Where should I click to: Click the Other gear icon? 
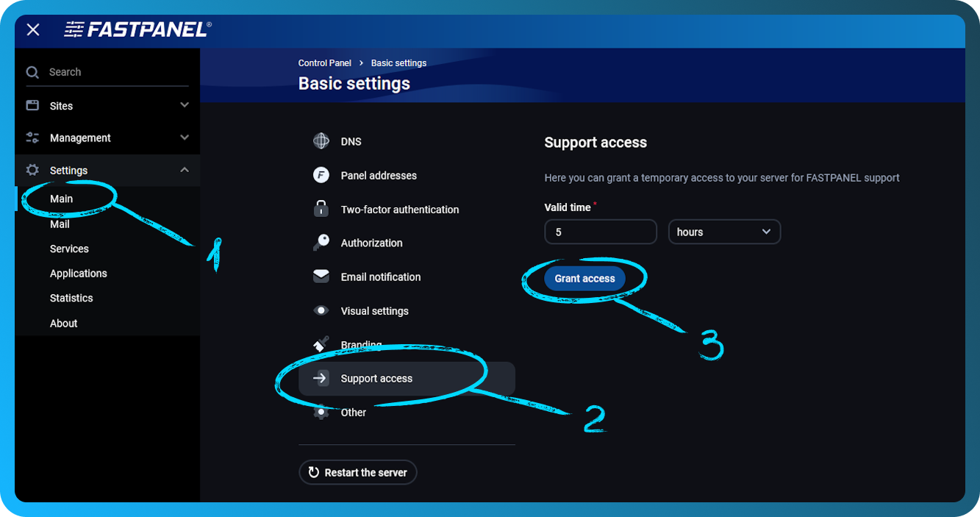point(321,412)
